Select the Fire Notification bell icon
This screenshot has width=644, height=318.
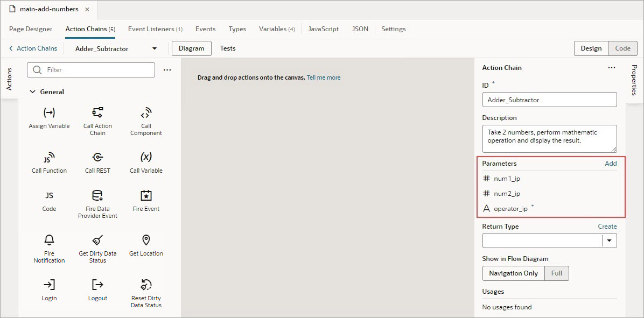pyautogui.click(x=49, y=240)
